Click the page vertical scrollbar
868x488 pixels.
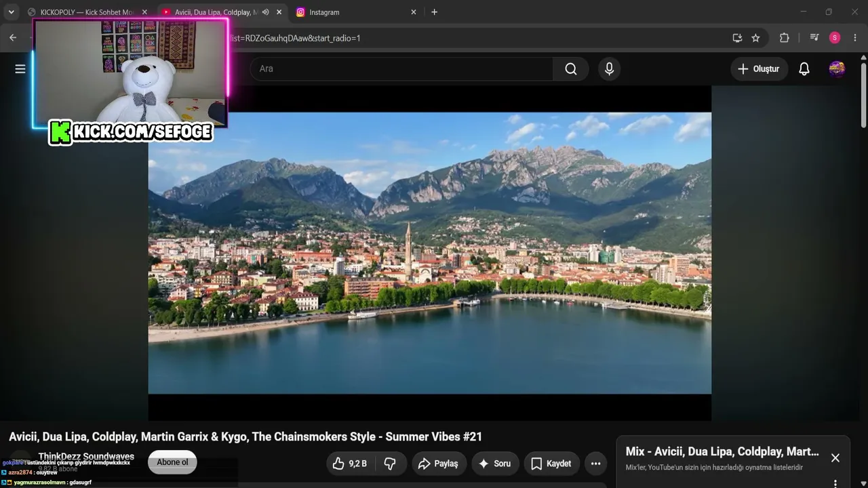[x=863, y=95]
